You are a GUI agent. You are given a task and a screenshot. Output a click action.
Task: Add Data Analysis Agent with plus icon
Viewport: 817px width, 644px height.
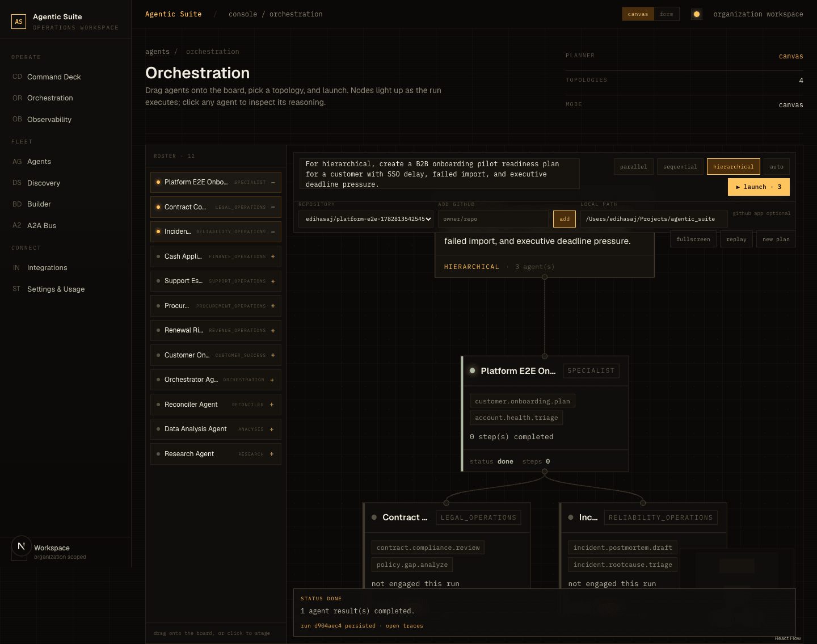pyautogui.click(x=272, y=429)
